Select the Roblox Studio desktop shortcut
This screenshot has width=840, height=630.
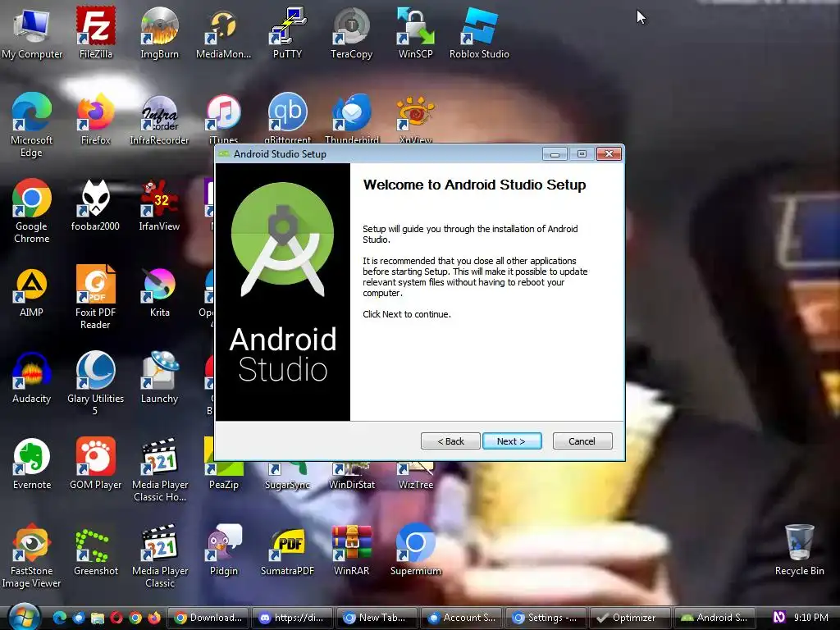point(479,34)
